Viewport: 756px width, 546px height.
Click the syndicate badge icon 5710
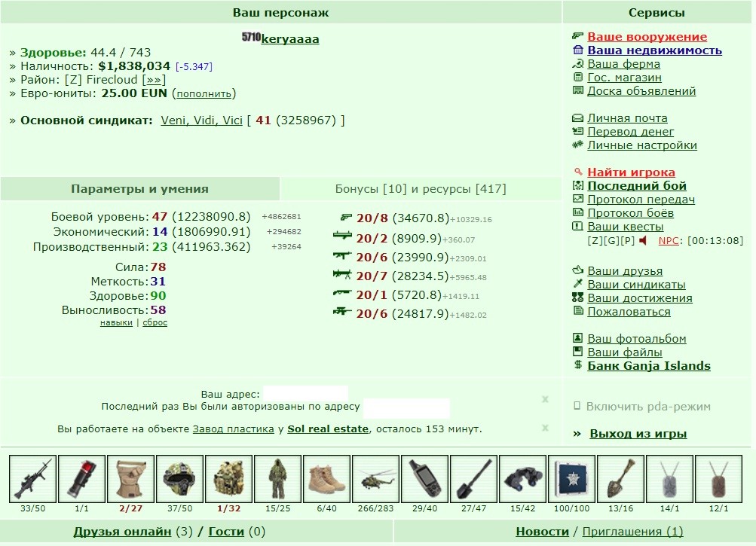(251, 37)
